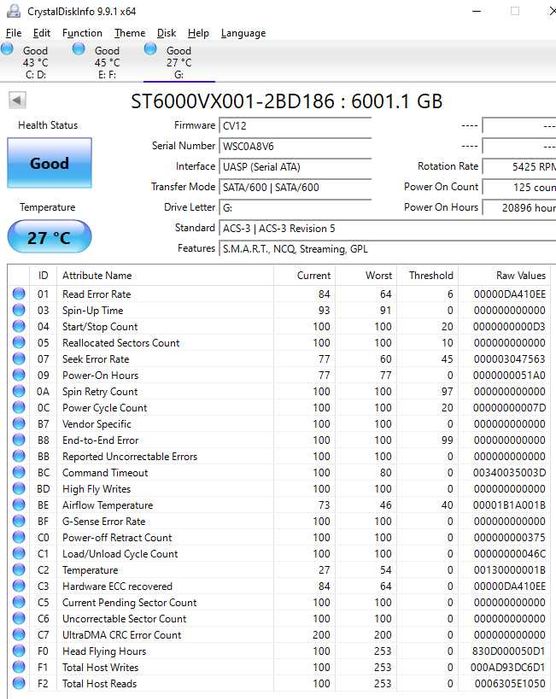Click the Rotation Rate value field
556x699 pixels.
pos(519,167)
